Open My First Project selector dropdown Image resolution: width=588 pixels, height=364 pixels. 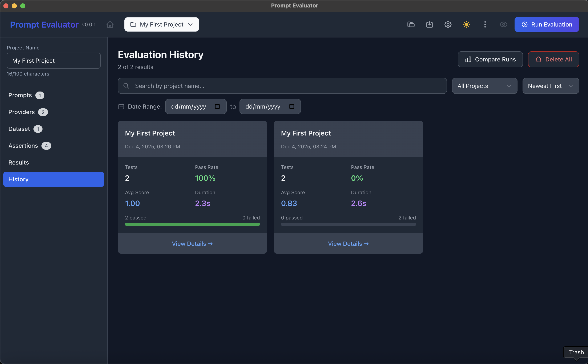coord(162,25)
